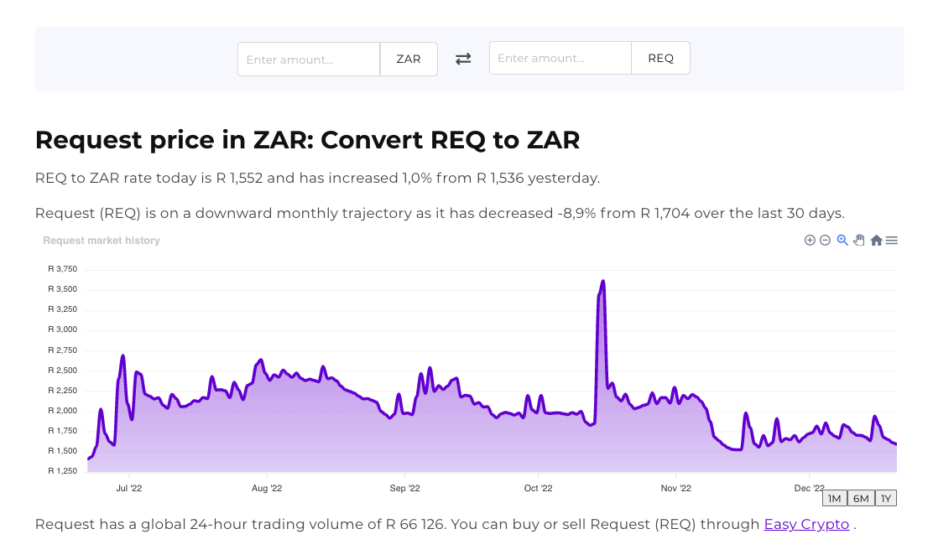Image resolution: width=933 pixels, height=560 pixels.
Task: Follow the Easy Crypto link
Action: click(x=806, y=525)
